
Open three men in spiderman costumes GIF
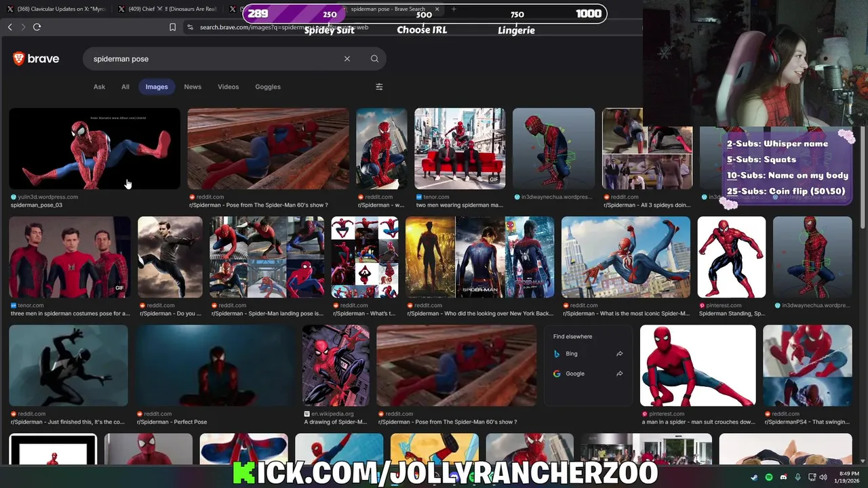coord(69,257)
